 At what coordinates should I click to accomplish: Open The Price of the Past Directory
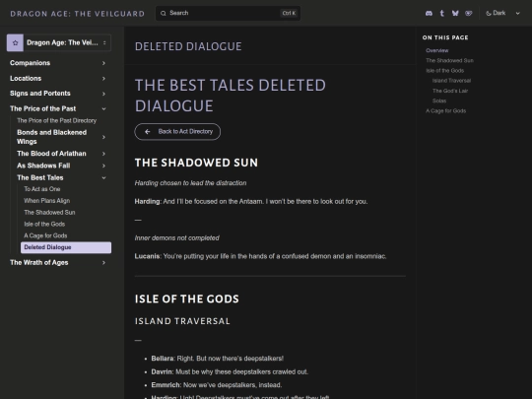(57, 121)
